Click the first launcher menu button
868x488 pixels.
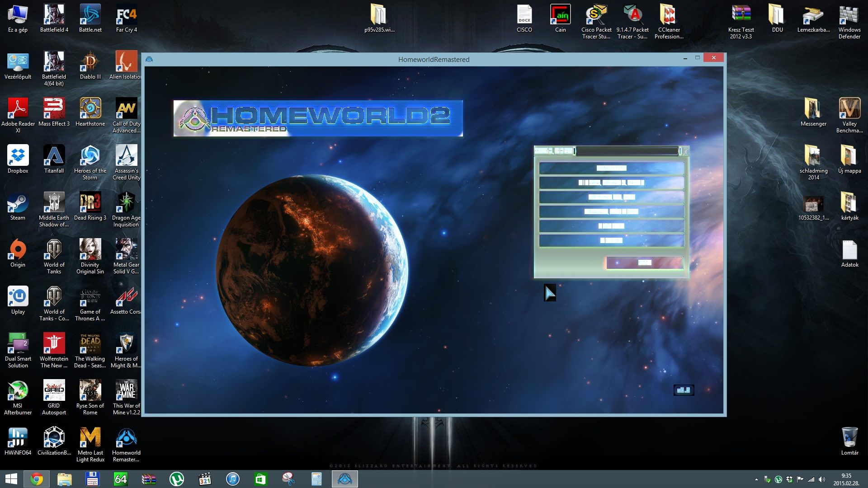[x=611, y=168]
